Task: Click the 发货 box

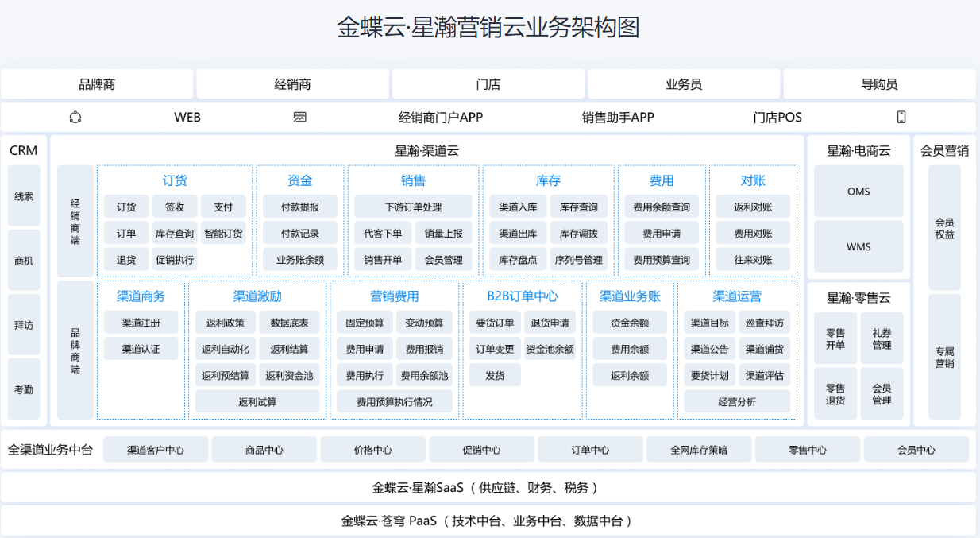Action: (x=495, y=375)
